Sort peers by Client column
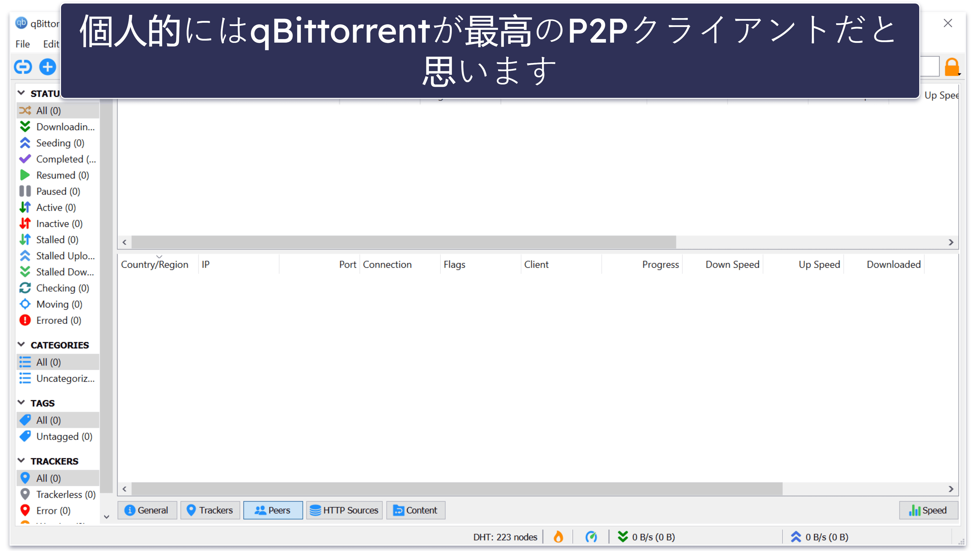Image resolution: width=980 pixels, height=551 pixels. point(561,264)
